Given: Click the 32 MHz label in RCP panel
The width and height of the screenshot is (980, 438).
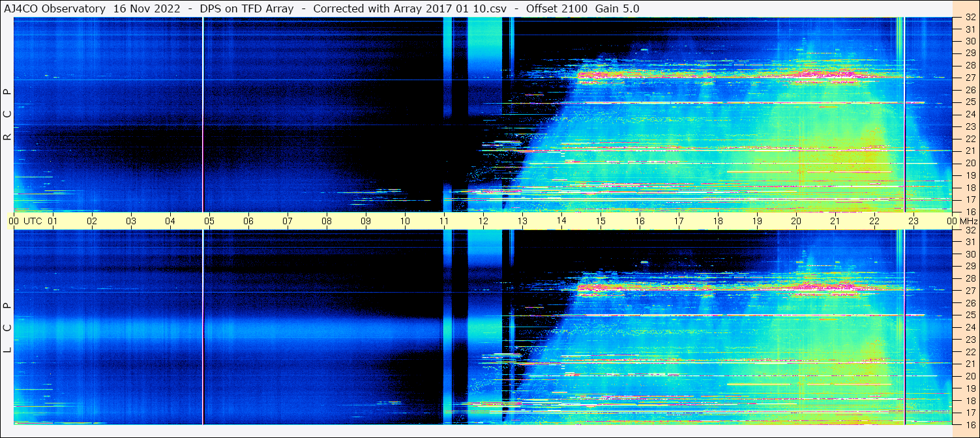Looking at the screenshot, I should (970, 18).
